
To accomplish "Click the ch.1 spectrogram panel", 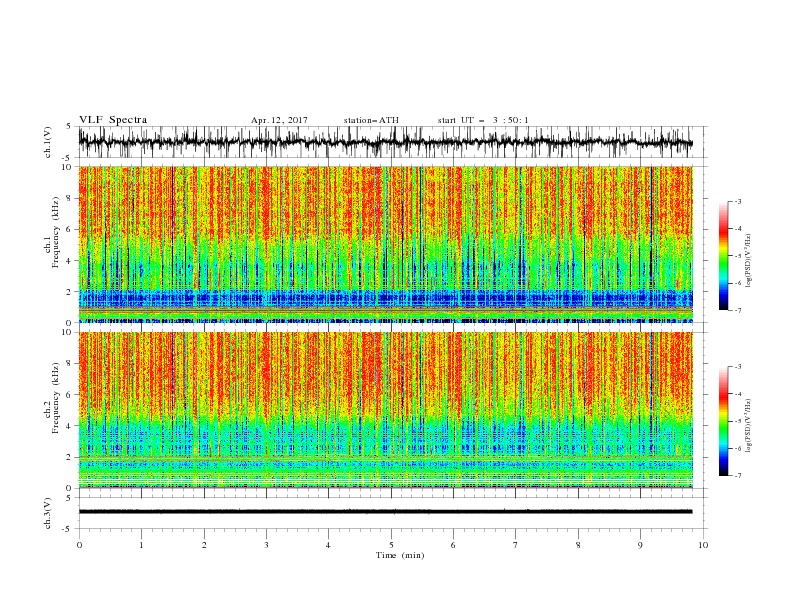I will pyautogui.click(x=385, y=244).
